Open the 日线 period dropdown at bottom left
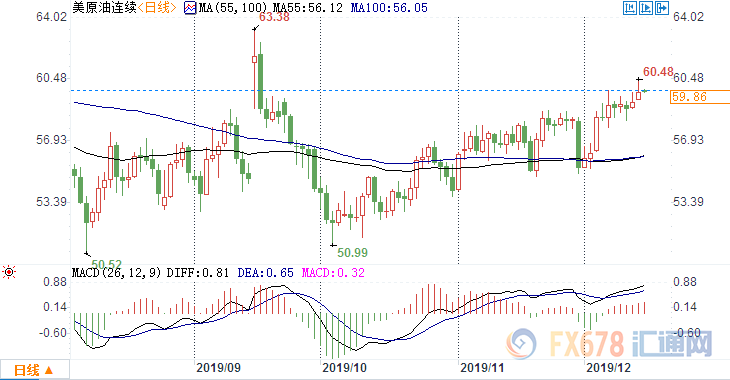This screenshot has height=380, width=730. pos(34,370)
